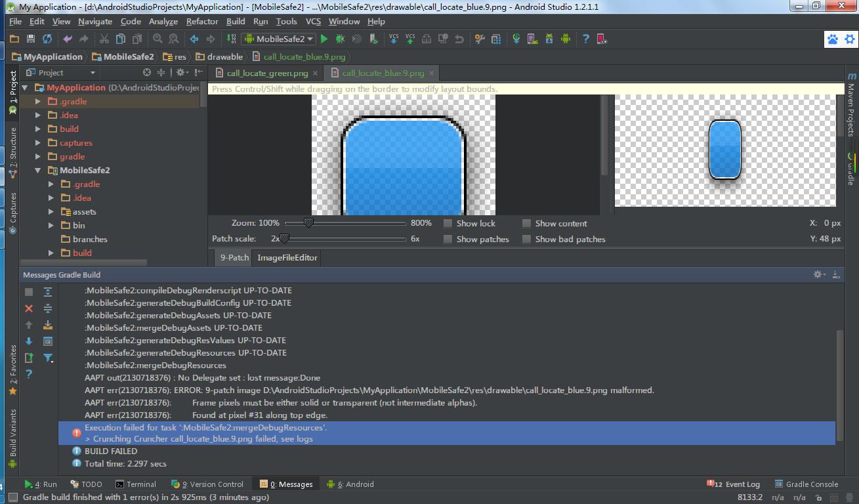This screenshot has width=859, height=504.
Task: Click Collapse All icon in Messages panel
Action: click(48, 308)
